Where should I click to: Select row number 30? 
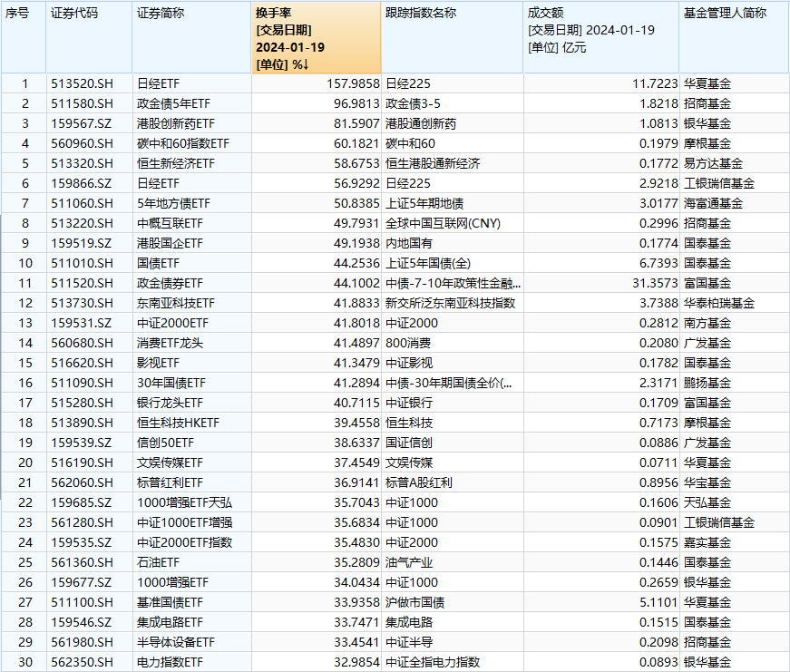point(24,662)
